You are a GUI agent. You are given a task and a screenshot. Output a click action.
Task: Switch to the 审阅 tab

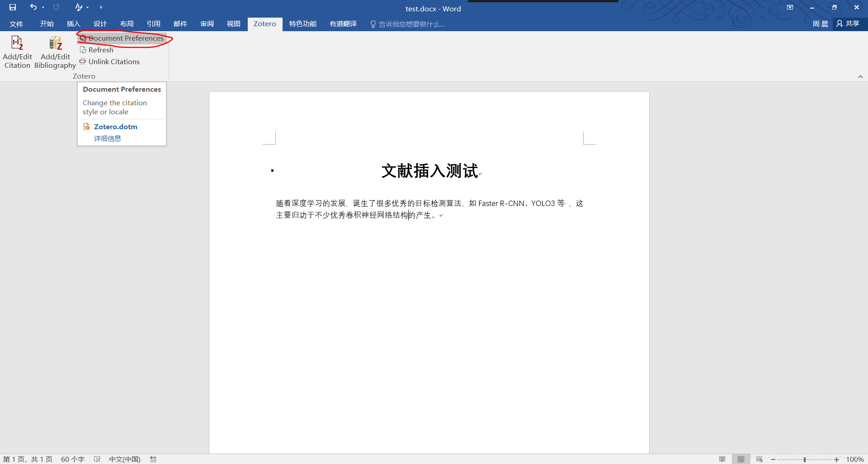207,24
